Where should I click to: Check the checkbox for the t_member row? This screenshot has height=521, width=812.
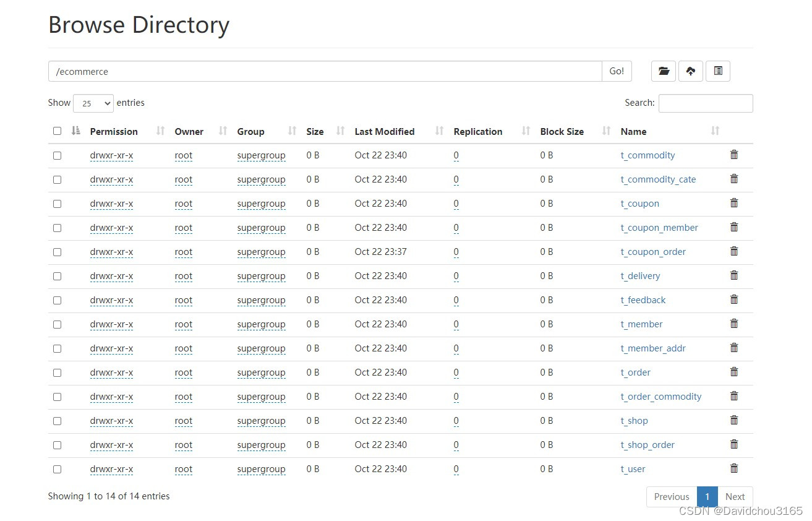click(x=57, y=324)
